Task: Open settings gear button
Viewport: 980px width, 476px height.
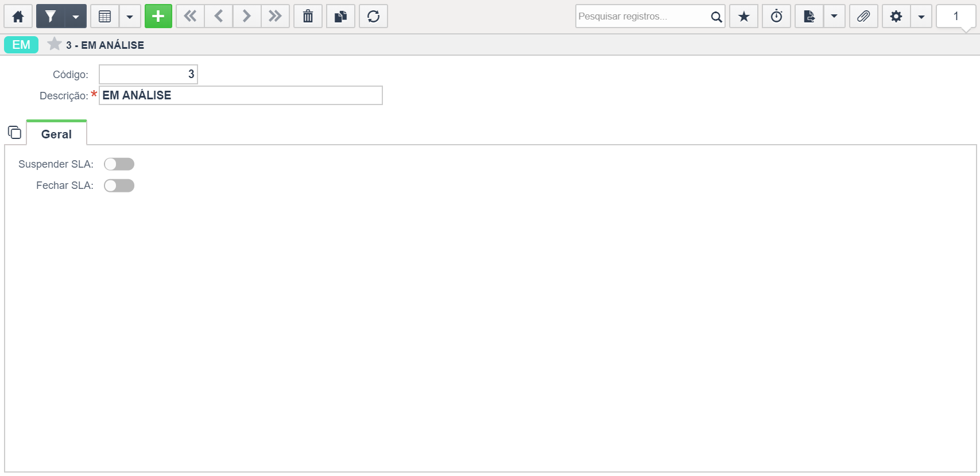Action: pyautogui.click(x=896, y=16)
